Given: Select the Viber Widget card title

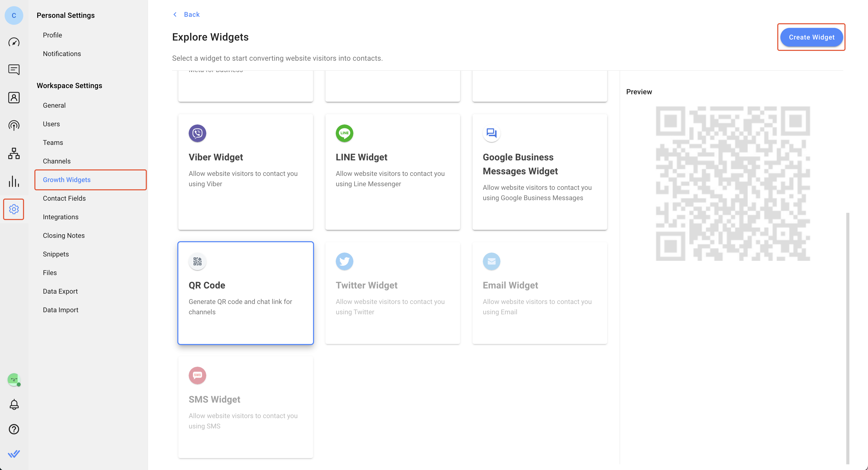Looking at the screenshot, I should 216,157.
